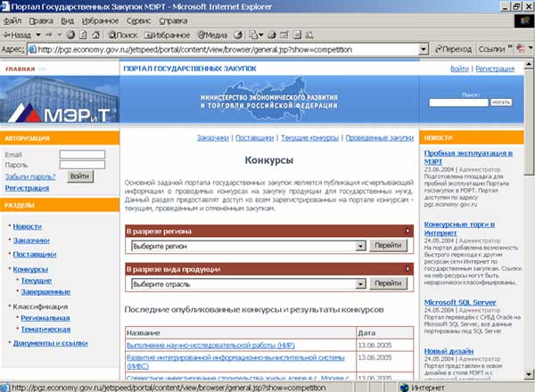Open the Забыли пароль? link

point(30,176)
